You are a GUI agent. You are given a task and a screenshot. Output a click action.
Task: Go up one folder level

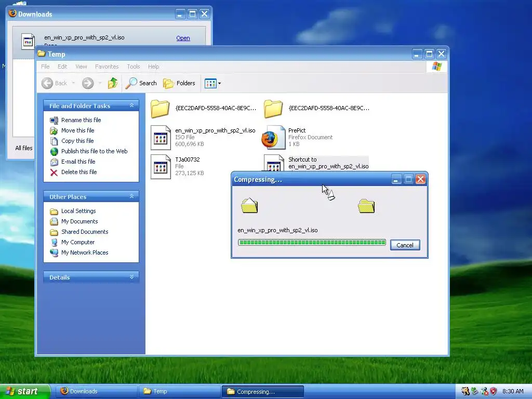113,83
